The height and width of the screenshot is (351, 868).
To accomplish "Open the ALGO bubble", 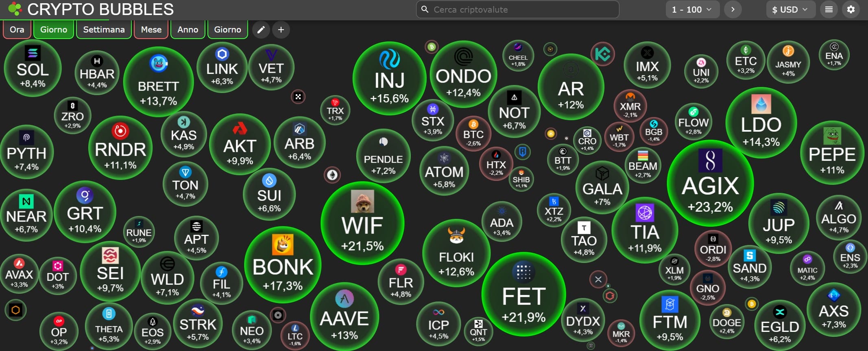I will 838,218.
